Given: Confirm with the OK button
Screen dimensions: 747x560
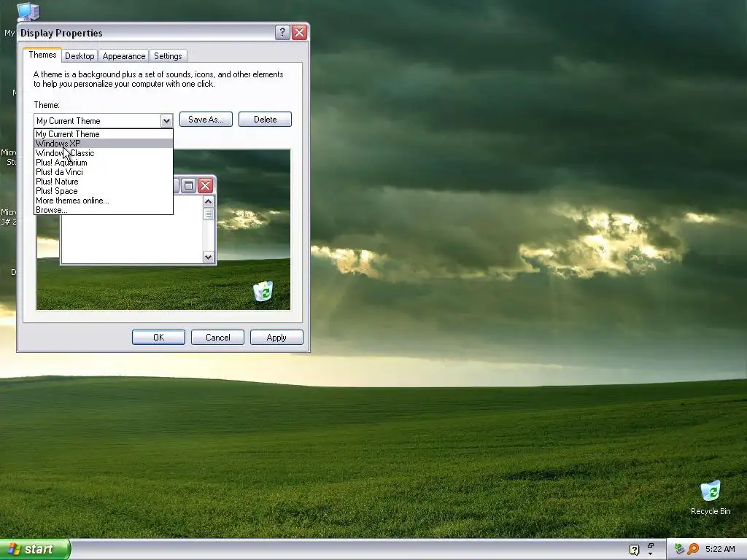Looking at the screenshot, I should tap(158, 337).
